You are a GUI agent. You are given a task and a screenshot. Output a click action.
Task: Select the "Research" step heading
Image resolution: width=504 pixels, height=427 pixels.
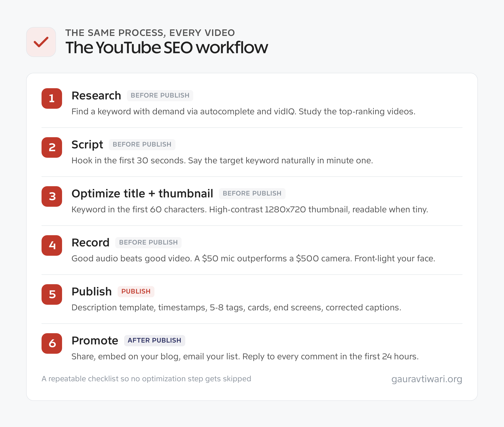click(96, 96)
